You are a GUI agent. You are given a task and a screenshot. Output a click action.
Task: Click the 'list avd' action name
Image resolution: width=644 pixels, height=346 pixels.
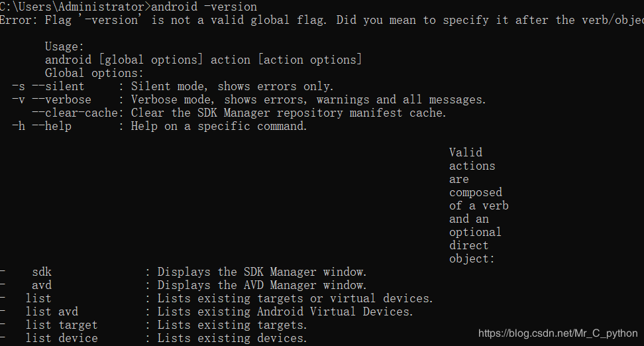pyautogui.click(x=52, y=312)
